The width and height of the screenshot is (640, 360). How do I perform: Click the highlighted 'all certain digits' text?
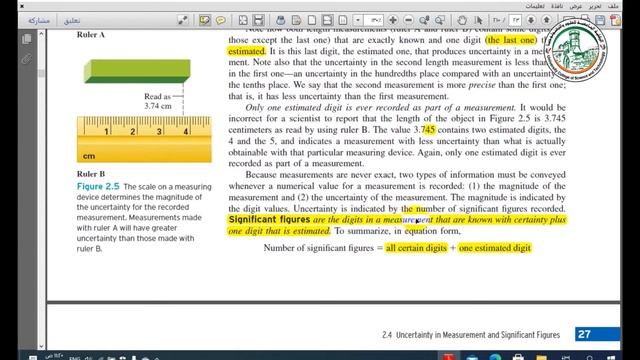click(416, 248)
